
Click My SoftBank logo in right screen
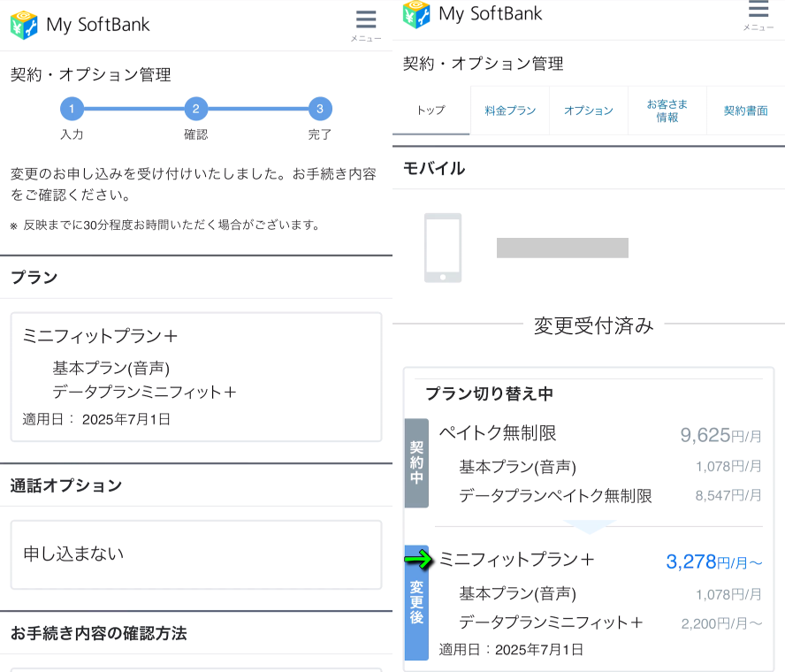[x=473, y=14]
